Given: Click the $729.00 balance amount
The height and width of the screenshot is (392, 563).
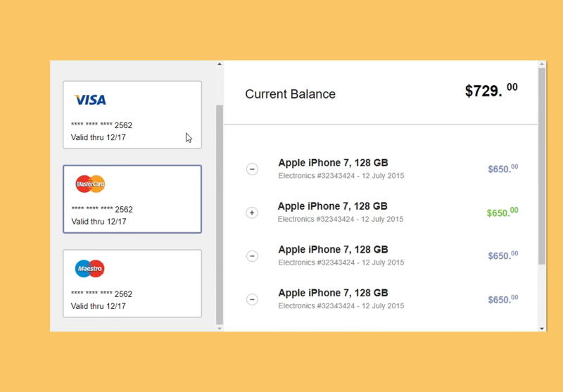Looking at the screenshot, I should (x=491, y=91).
